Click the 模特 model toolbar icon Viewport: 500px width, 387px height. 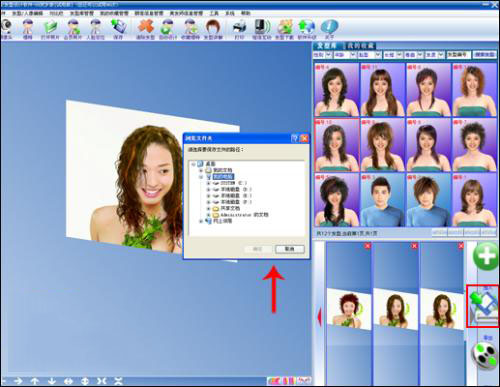coord(28,27)
